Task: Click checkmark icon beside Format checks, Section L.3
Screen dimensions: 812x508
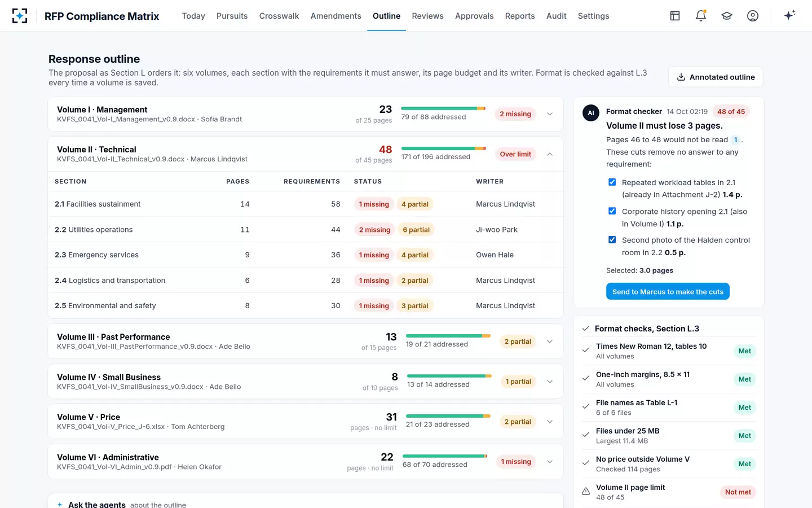Action: coord(586,329)
